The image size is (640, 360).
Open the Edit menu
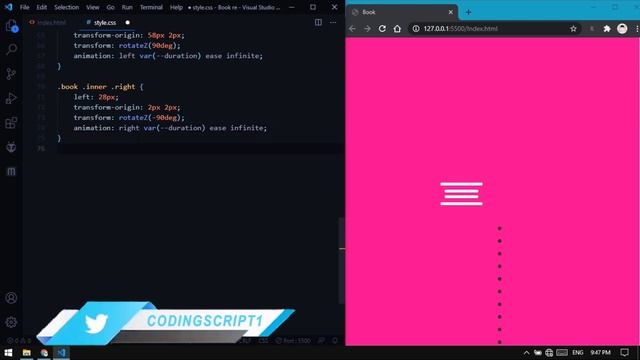(x=42, y=7)
